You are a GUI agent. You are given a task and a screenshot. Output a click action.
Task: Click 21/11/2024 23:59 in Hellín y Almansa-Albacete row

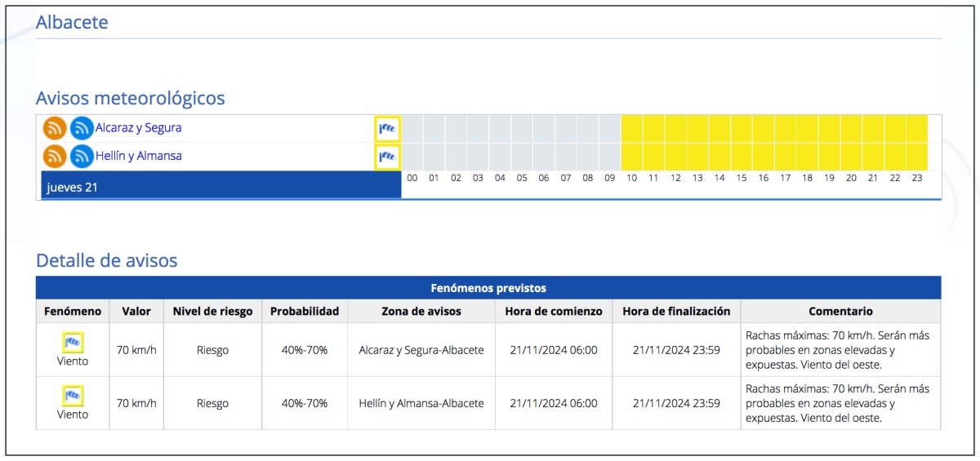point(676,403)
